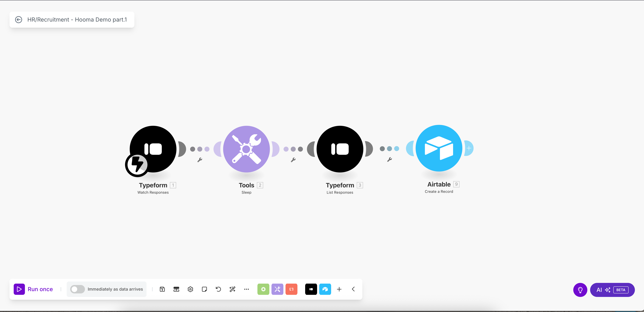Open the AI assistant BETA panel

(x=612, y=290)
